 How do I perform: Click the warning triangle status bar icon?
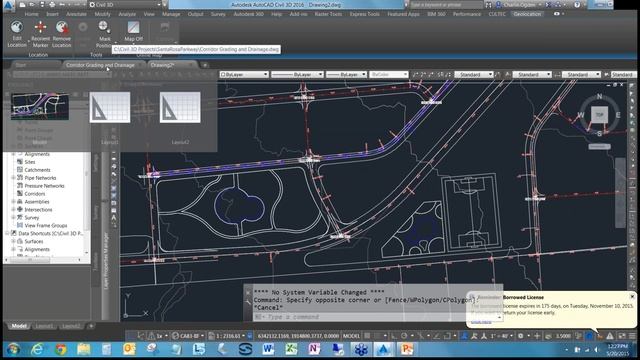click(610, 336)
